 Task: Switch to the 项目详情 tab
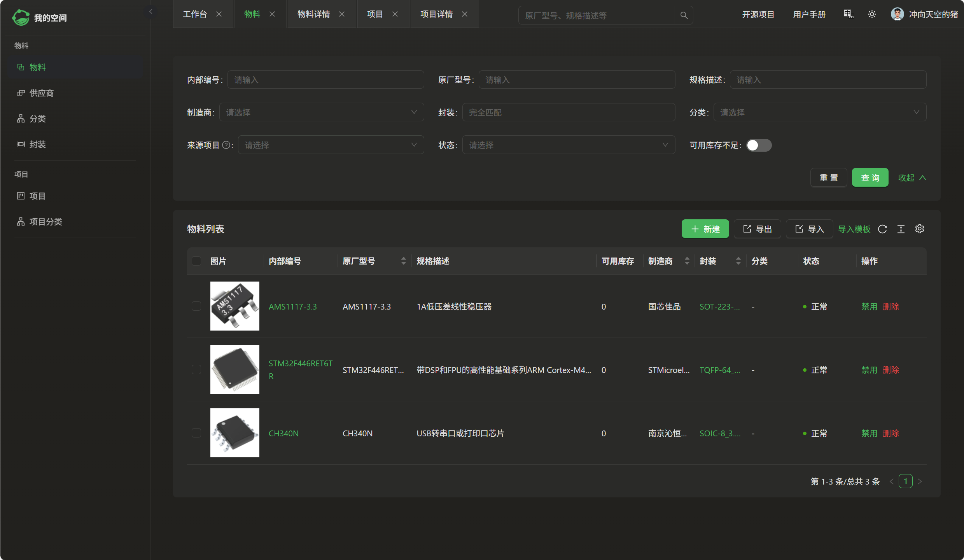pyautogui.click(x=436, y=14)
